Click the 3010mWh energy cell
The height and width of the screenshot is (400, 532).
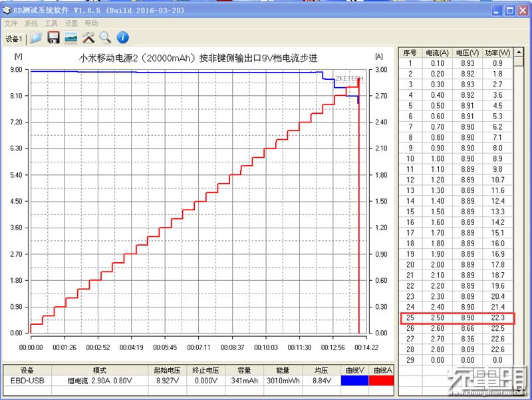(283, 381)
